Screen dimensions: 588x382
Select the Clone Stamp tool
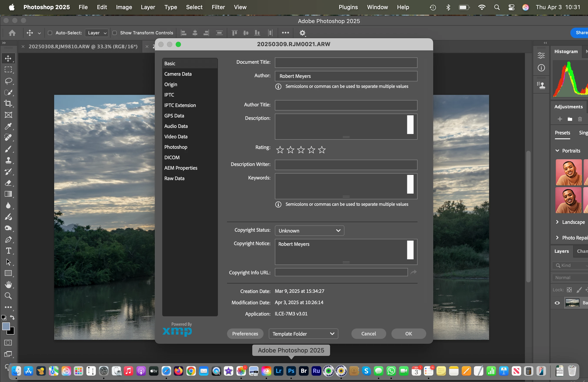click(x=8, y=160)
